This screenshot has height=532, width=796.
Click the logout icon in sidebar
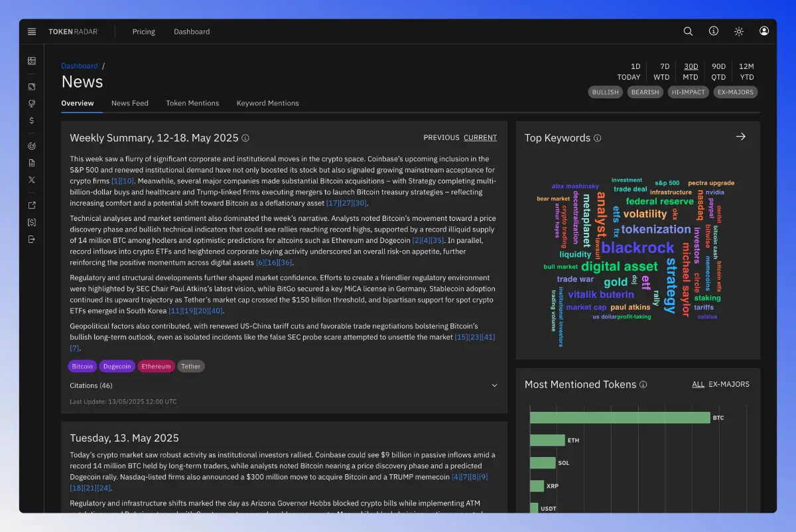(x=32, y=239)
